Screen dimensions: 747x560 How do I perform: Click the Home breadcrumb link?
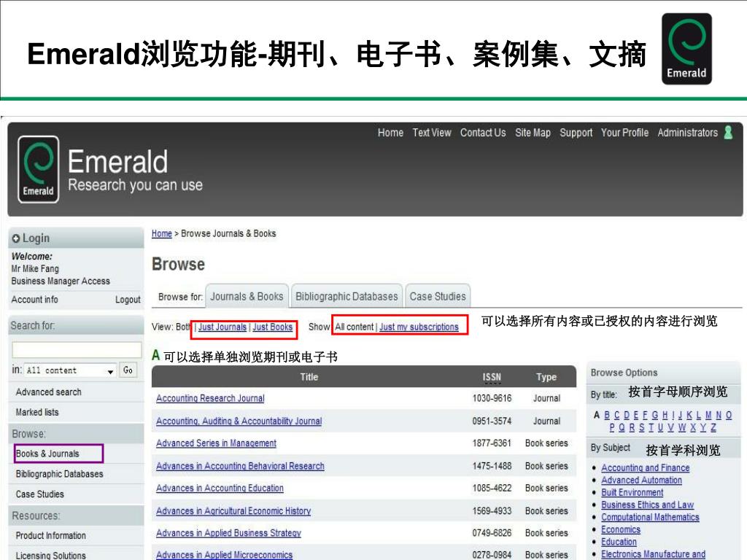[161, 234]
